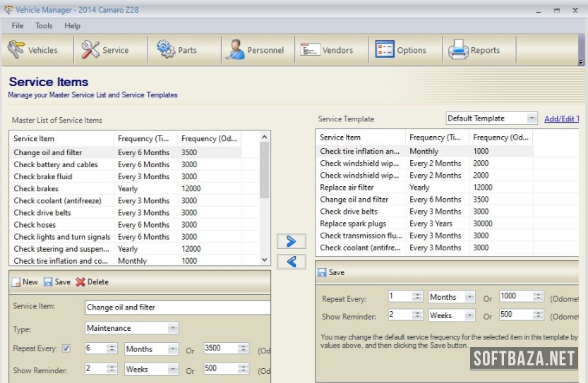Expand the template Show Reminder Weeks dropdown
588x383 pixels.
[x=469, y=315]
